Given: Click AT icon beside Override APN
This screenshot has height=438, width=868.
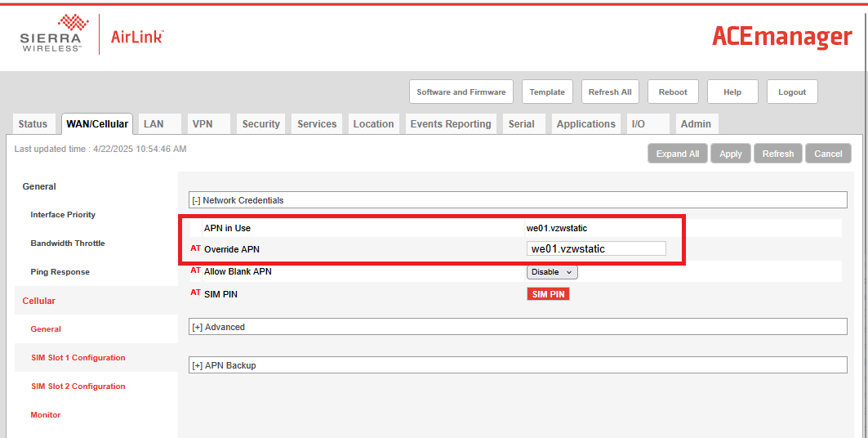Looking at the screenshot, I should (195, 248).
